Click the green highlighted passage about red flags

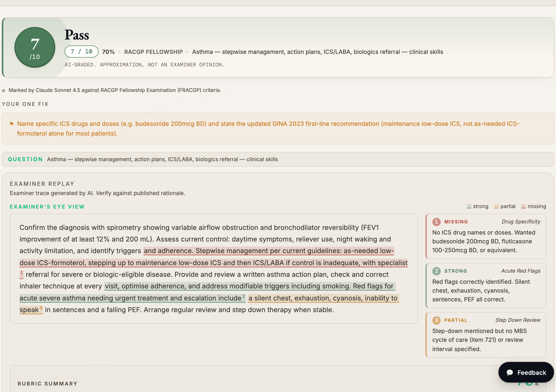208,292
